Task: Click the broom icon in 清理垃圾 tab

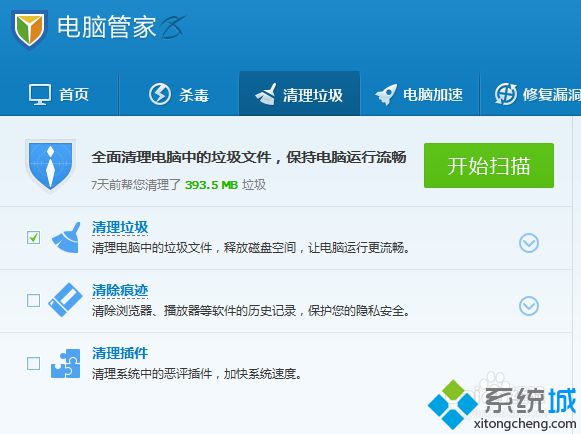Action: [x=265, y=94]
